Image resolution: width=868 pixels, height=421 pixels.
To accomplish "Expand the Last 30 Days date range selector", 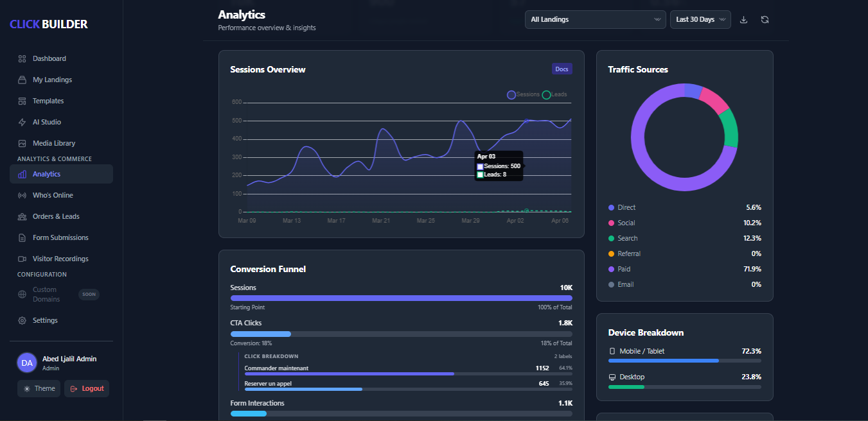I will point(700,19).
